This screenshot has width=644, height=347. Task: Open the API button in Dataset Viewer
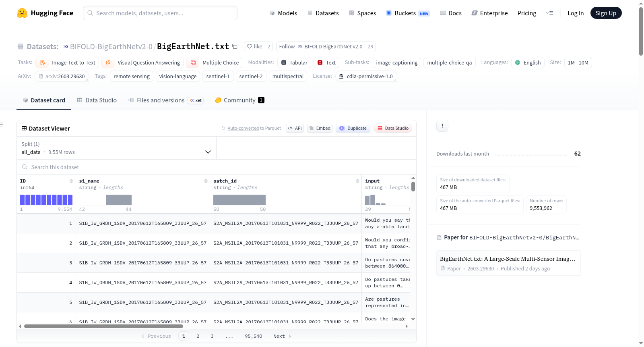coord(295,128)
